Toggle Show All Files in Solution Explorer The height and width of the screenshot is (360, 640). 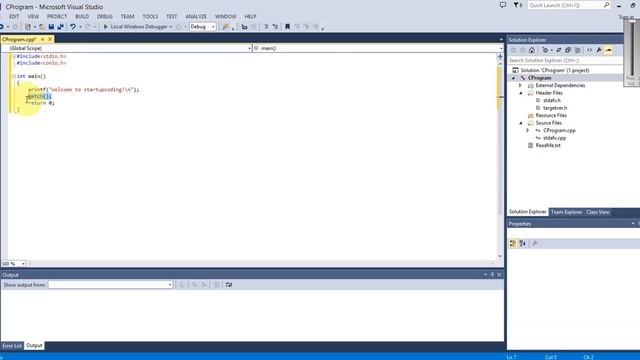[577, 50]
